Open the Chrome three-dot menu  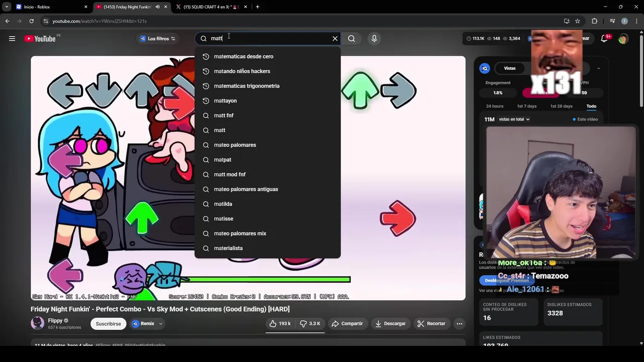[636, 21]
